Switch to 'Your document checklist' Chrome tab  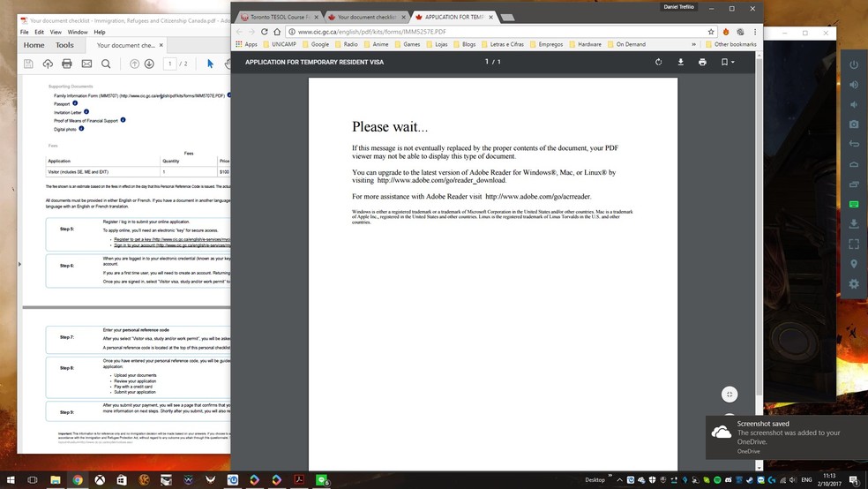pos(366,17)
